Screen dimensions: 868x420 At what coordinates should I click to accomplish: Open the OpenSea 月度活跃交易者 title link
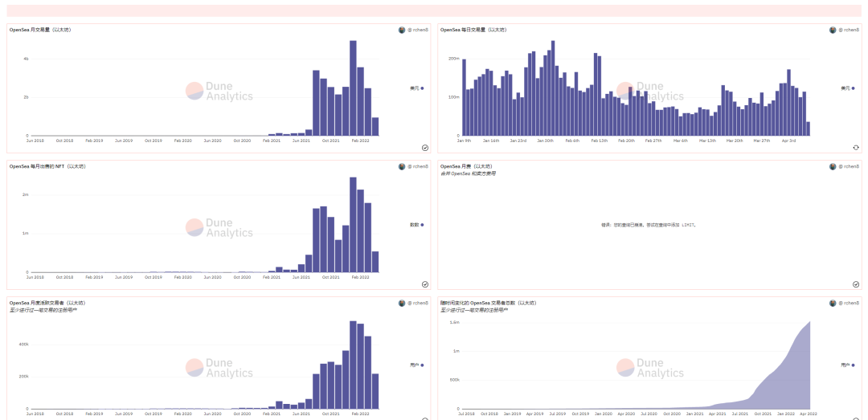click(47, 304)
